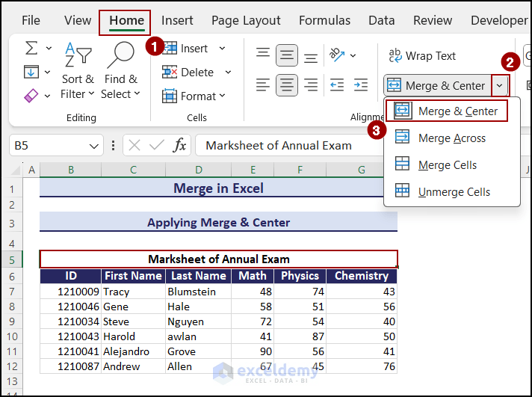This screenshot has width=532, height=397.
Task: Toggle Center horizontal alignment
Action: pos(287,85)
